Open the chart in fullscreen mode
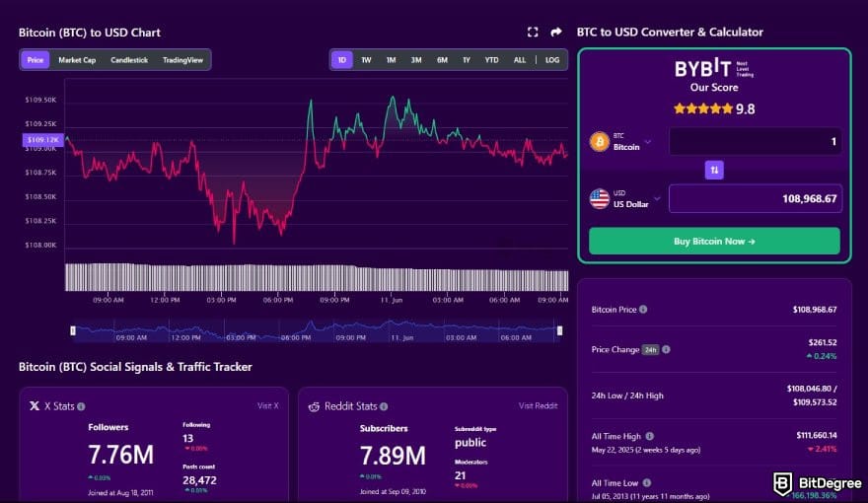Image resolution: width=868 pixels, height=503 pixels. (533, 33)
